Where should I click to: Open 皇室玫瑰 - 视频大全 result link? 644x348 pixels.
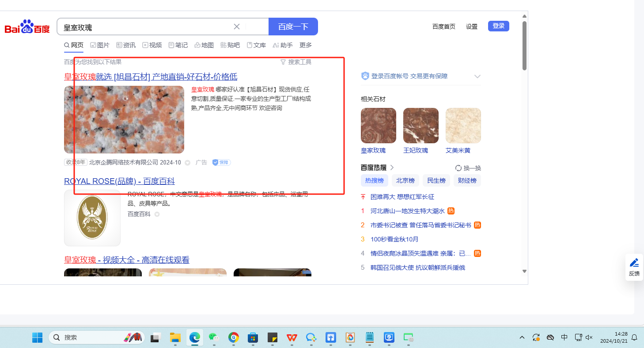[x=127, y=260]
